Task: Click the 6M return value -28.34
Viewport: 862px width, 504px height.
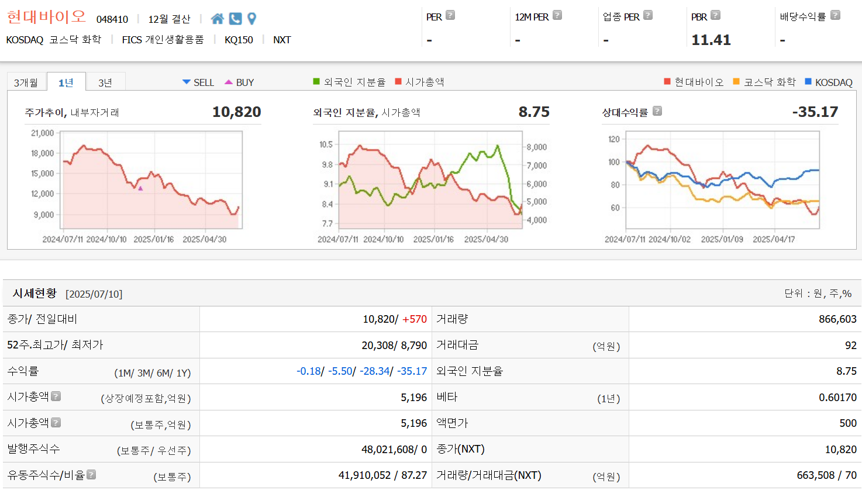Action: click(375, 371)
